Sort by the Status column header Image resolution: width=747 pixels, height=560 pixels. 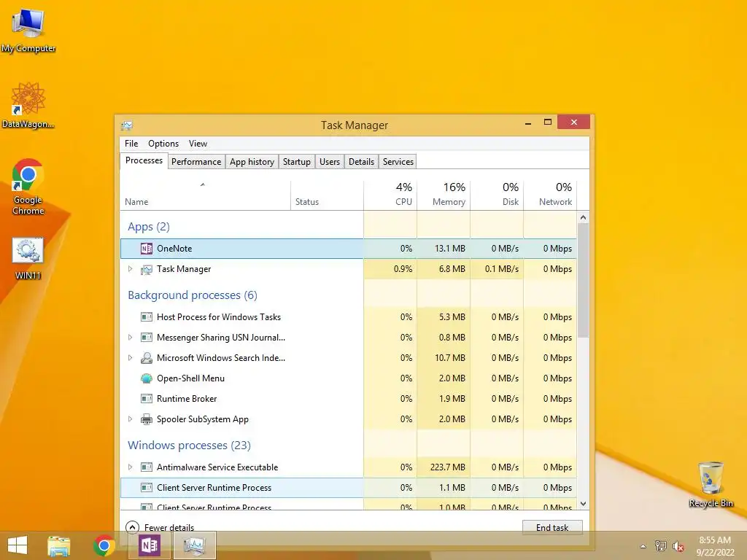(327, 195)
